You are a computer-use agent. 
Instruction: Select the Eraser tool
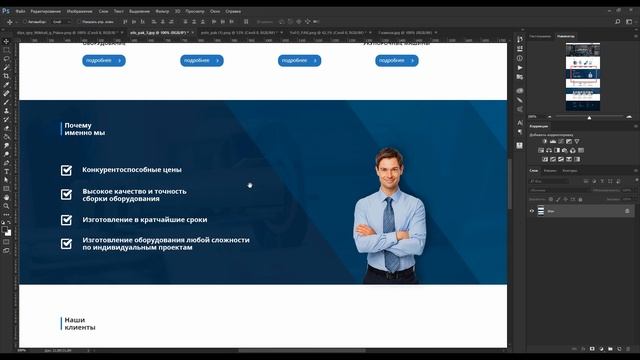[x=6, y=128]
